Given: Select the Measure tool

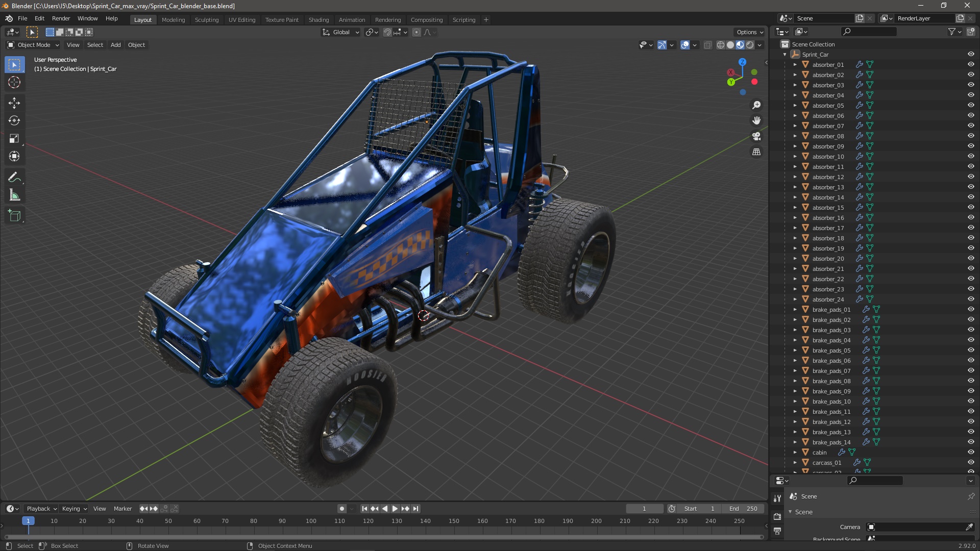Looking at the screenshot, I should click(14, 195).
